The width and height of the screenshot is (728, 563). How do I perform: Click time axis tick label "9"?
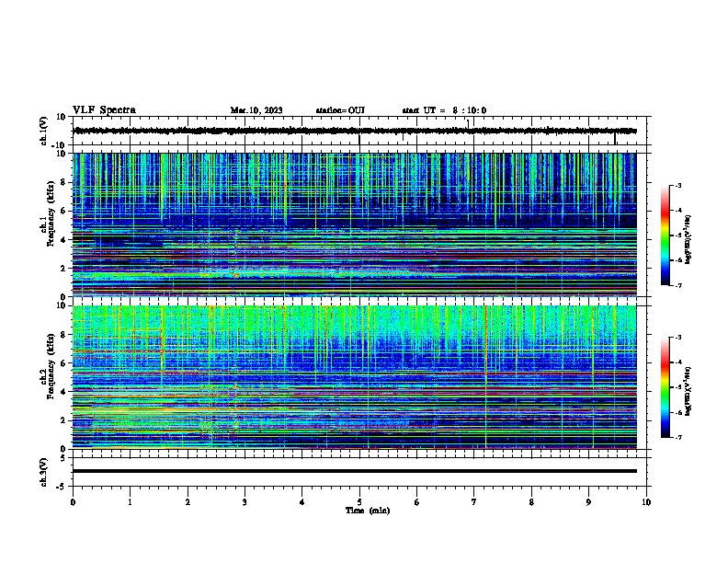(588, 502)
